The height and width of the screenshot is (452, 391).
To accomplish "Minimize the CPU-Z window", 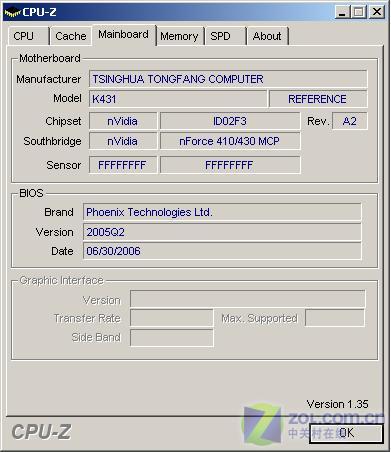I will point(342,12).
